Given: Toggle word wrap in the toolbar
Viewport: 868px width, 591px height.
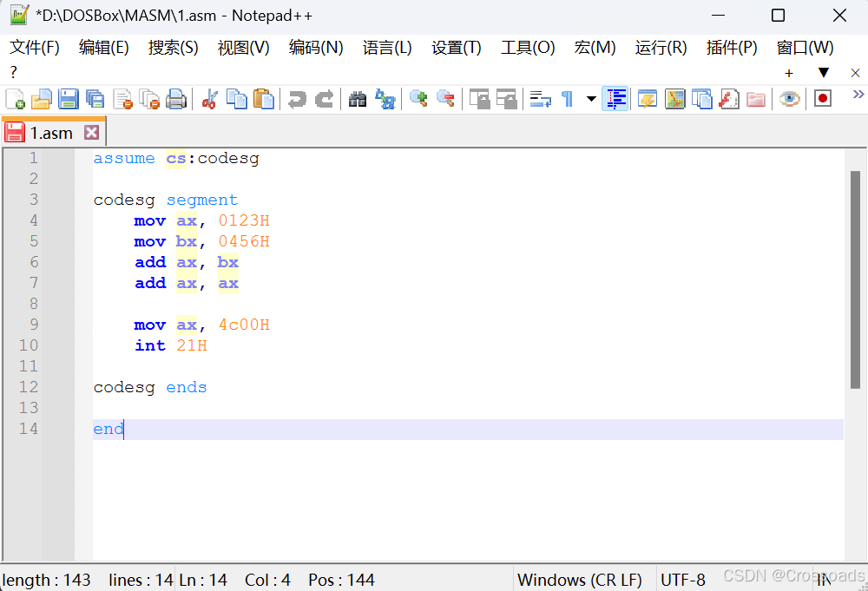Looking at the screenshot, I should [540, 99].
